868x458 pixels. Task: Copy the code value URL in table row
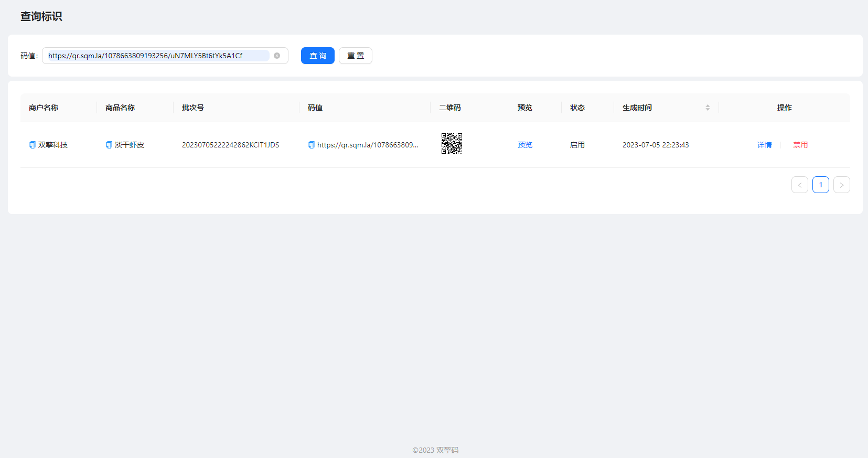[x=312, y=145]
